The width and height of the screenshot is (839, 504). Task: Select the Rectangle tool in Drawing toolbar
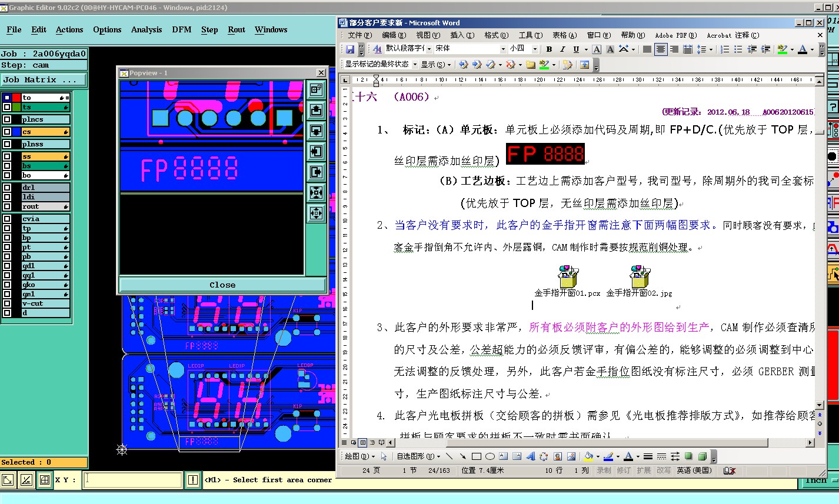click(477, 456)
